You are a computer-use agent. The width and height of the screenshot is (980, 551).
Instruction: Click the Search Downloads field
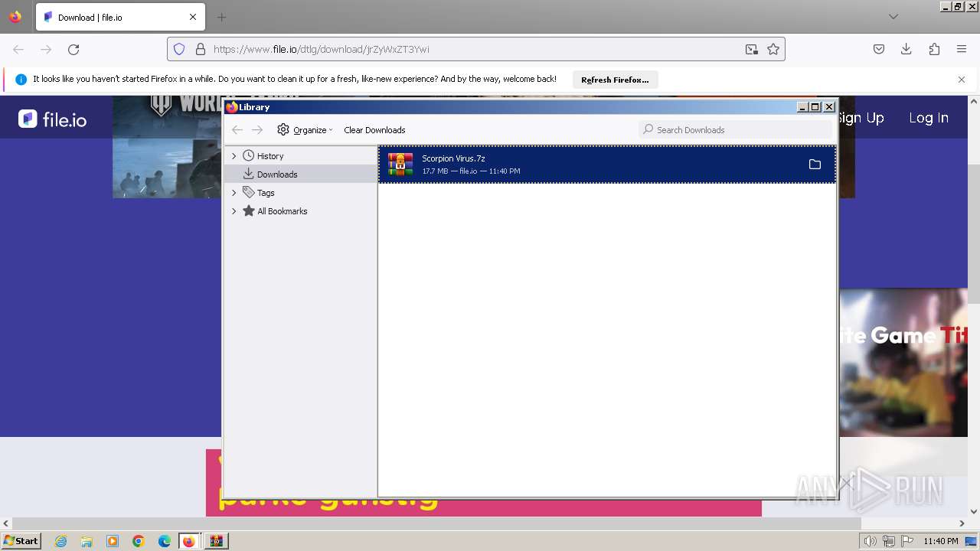click(x=735, y=130)
